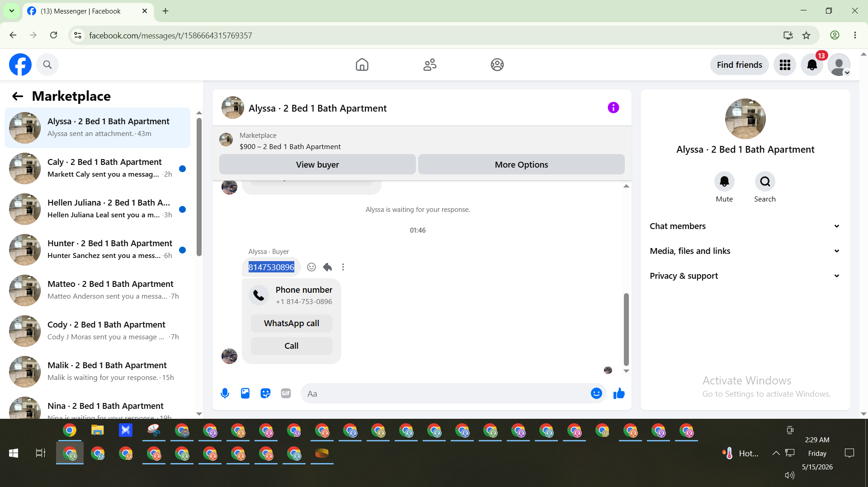Expand the Privacy & support section

(745, 276)
